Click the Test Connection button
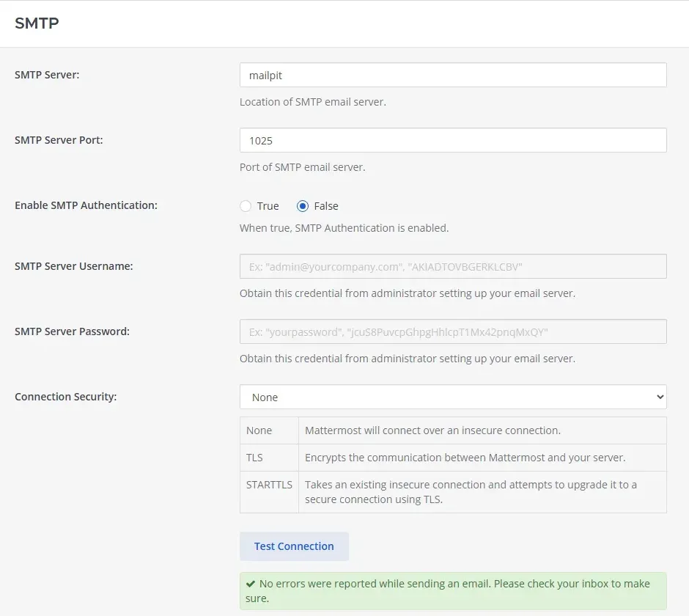 (294, 546)
